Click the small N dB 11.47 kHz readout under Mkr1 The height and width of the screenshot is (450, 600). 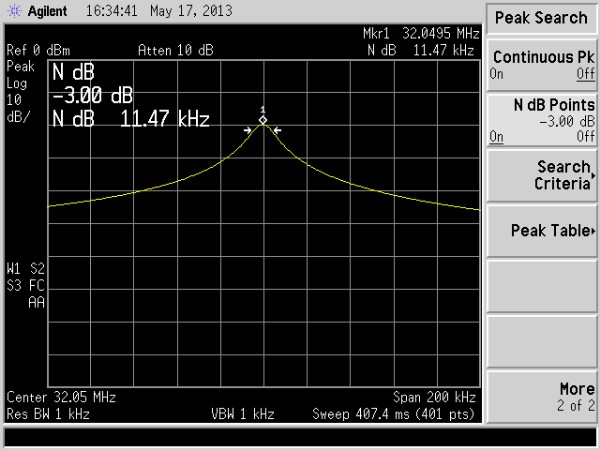click(x=421, y=50)
